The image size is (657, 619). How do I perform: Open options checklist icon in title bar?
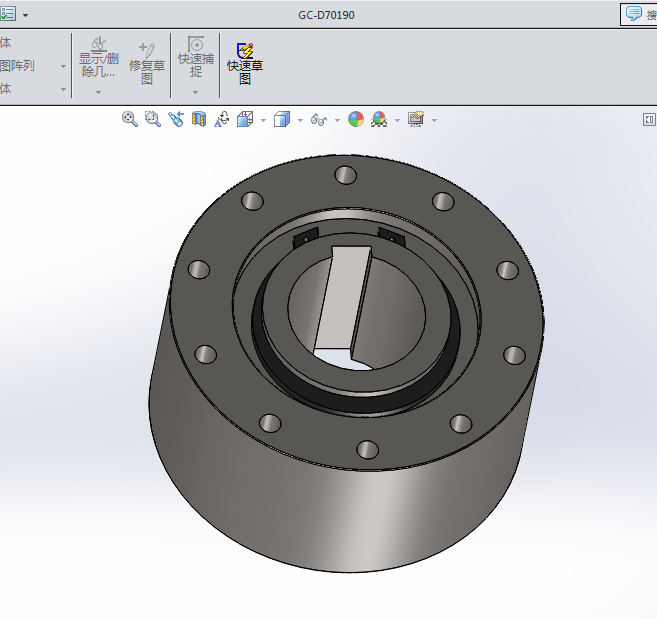click(8, 14)
